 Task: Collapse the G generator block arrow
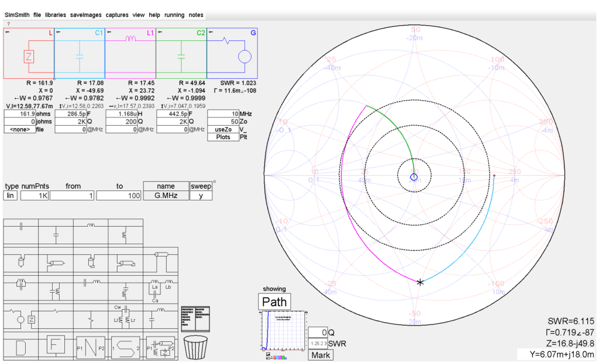(211, 32)
